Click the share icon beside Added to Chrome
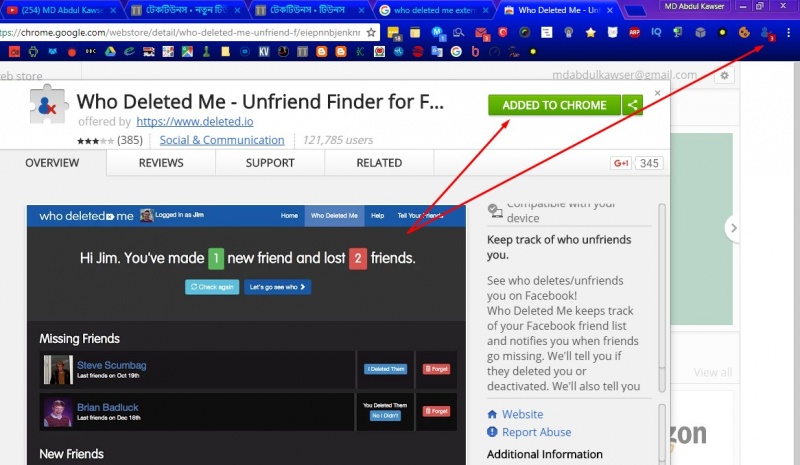This screenshot has width=800, height=465. [632, 105]
